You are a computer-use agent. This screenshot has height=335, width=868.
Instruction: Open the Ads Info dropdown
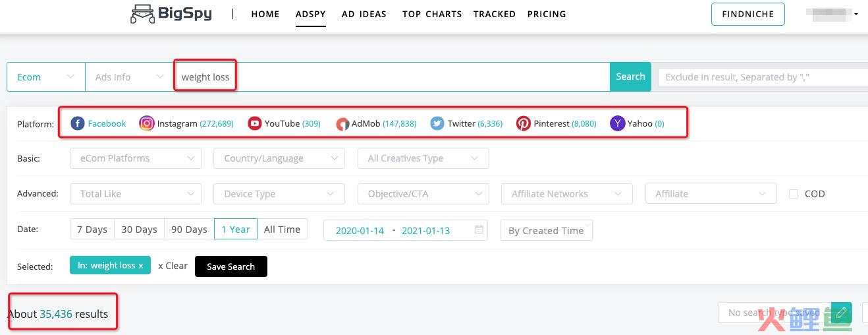click(129, 77)
